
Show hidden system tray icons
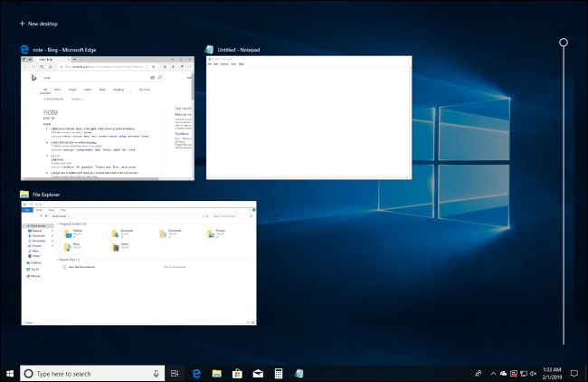click(493, 373)
